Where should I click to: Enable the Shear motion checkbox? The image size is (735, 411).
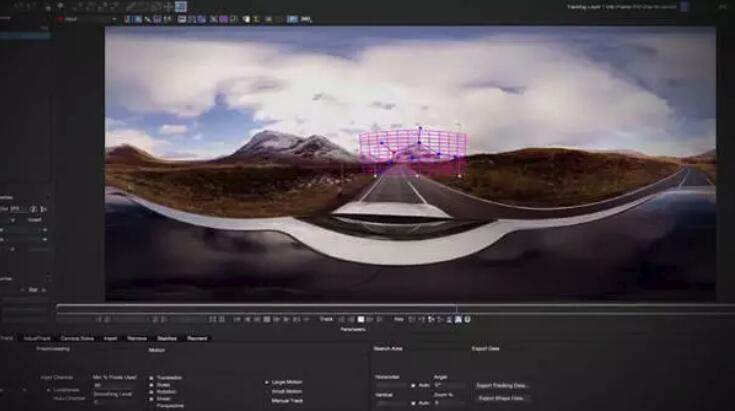coord(151,398)
